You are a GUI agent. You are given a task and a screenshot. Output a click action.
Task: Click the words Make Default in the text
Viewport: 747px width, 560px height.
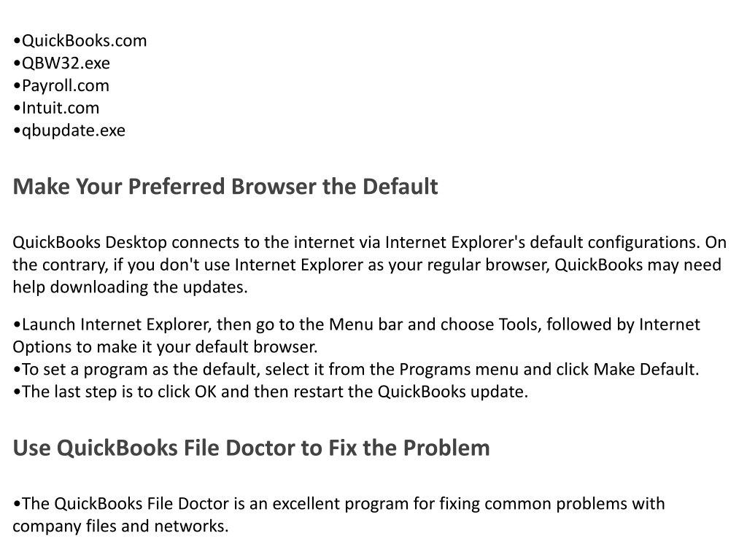[x=645, y=370]
